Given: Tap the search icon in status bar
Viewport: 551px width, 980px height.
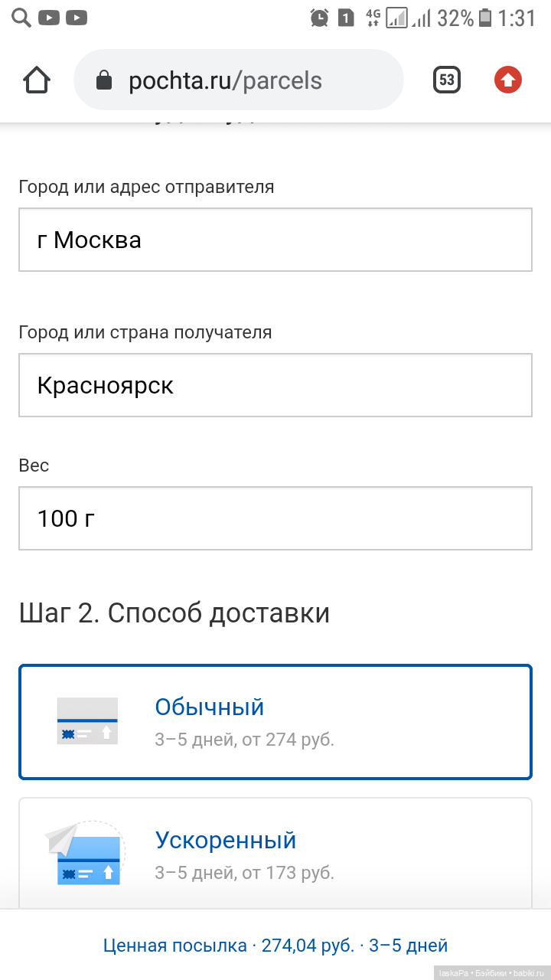Looking at the screenshot, I should [x=20, y=17].
